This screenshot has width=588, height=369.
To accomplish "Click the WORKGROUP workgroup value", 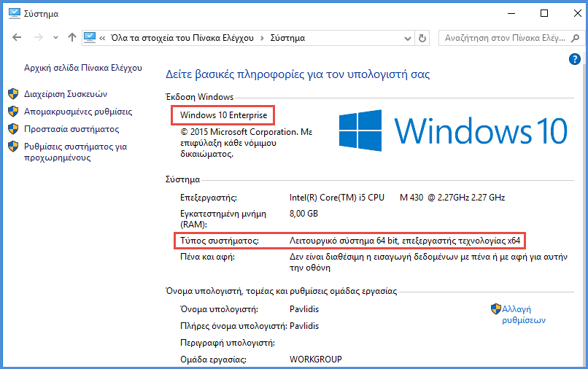I will pyautogui.click(x=316, y=360).
